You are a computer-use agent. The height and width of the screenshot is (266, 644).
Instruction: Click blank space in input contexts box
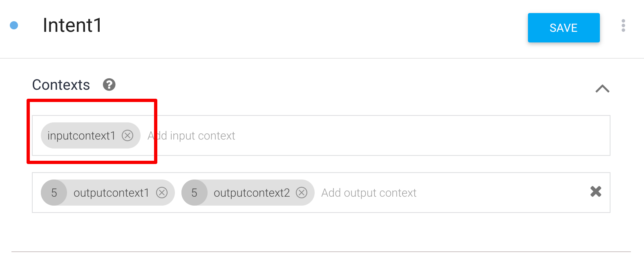coord(409,135)
